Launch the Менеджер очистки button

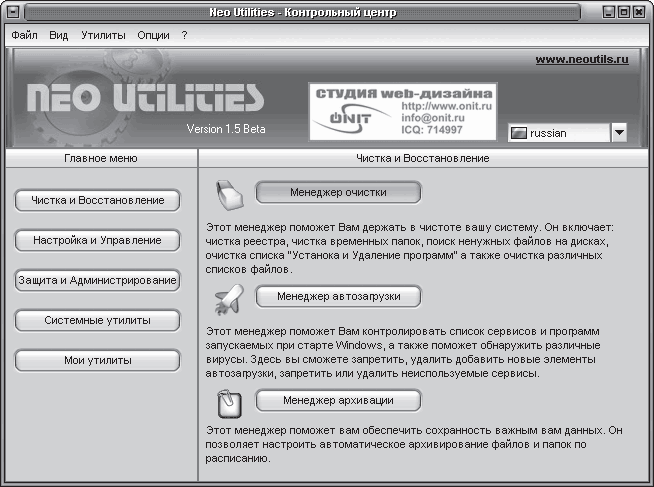tap(338, 192)
